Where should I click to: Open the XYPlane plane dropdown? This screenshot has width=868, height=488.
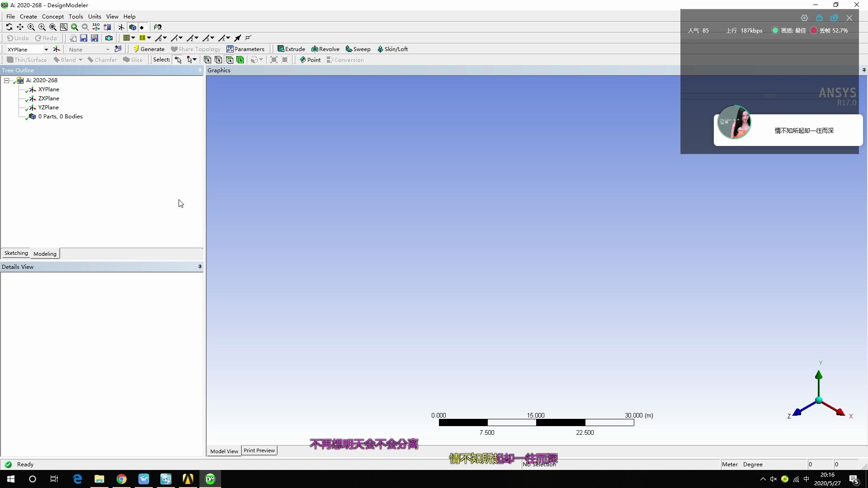[46, 49]
